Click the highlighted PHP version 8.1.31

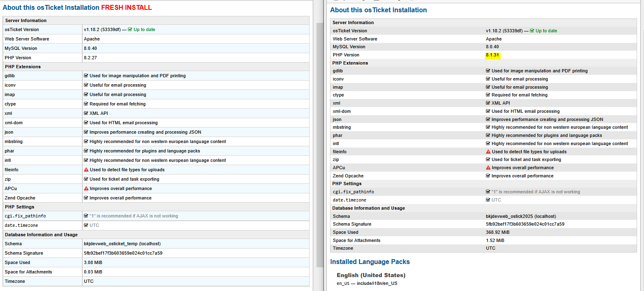(493, 55)
